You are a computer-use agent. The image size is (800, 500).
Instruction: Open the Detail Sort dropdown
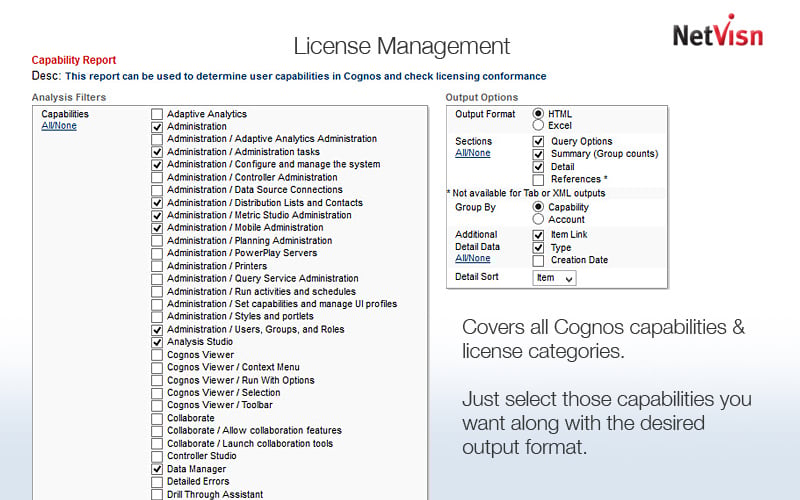tap(554, 278)
